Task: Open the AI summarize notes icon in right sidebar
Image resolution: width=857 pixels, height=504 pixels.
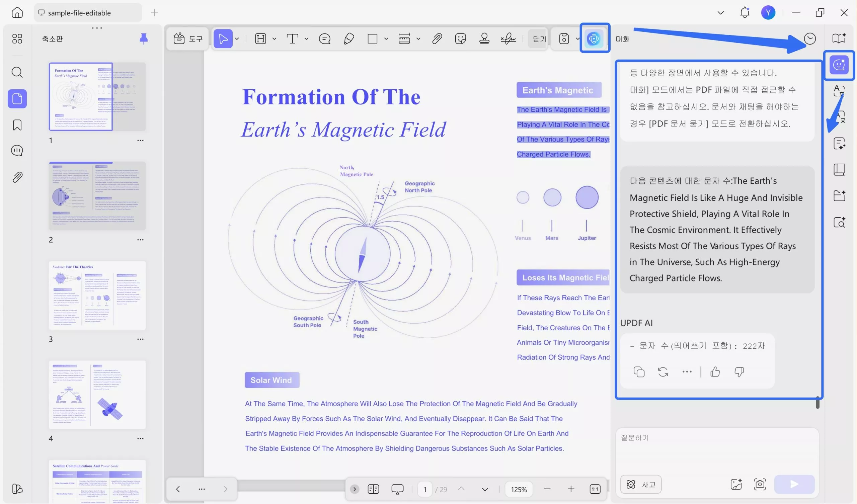Action: click(839, 143)
